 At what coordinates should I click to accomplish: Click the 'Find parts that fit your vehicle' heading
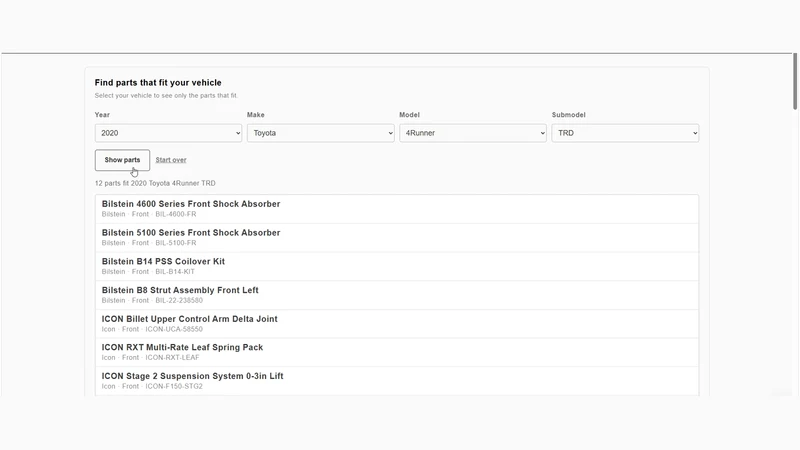point(158,83)
